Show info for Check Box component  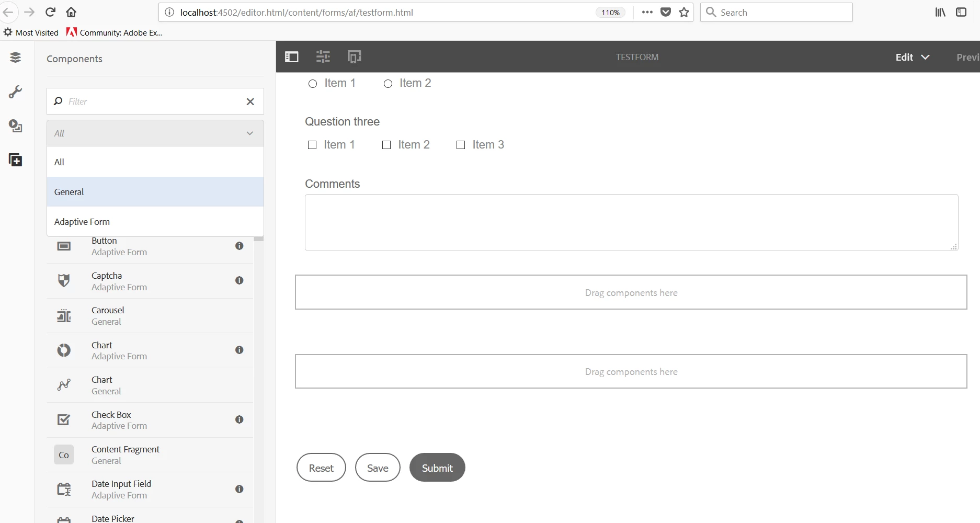point(240,419)
